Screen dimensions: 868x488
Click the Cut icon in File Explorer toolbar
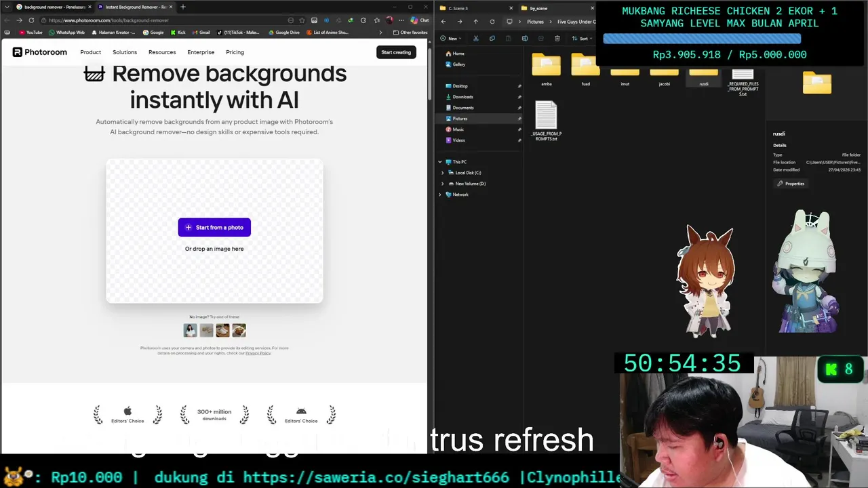[475, 38]
